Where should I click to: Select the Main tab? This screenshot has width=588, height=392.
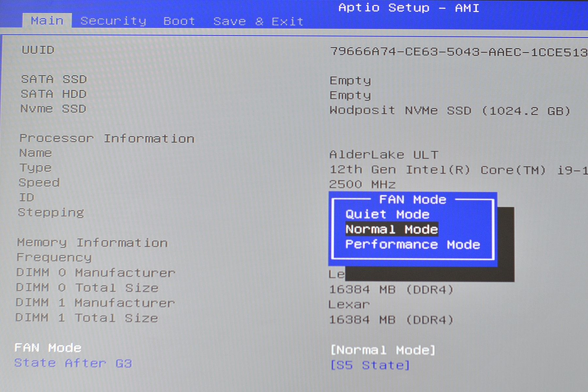click(x=47, y=21)
